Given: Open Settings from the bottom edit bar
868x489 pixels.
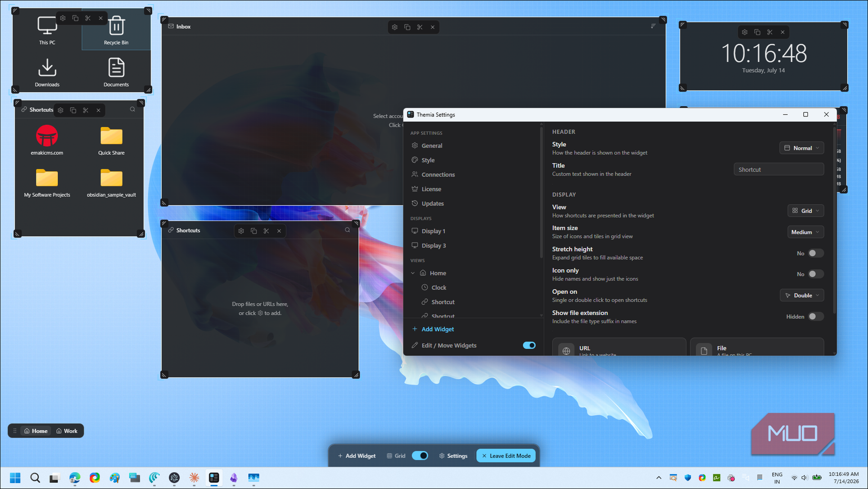Looking at the screenshot, I should (453, 456).
